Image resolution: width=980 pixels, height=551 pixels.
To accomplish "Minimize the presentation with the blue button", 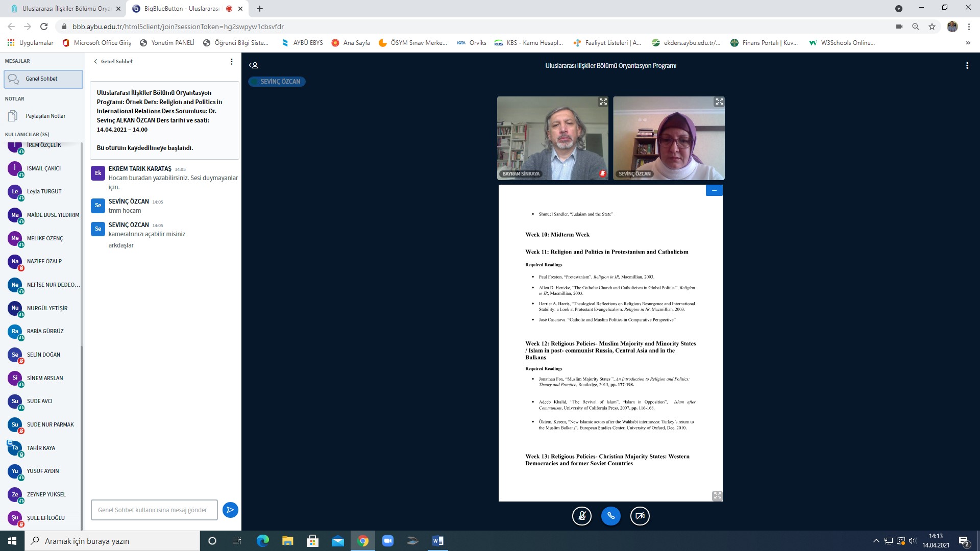I will coord(714,190).
